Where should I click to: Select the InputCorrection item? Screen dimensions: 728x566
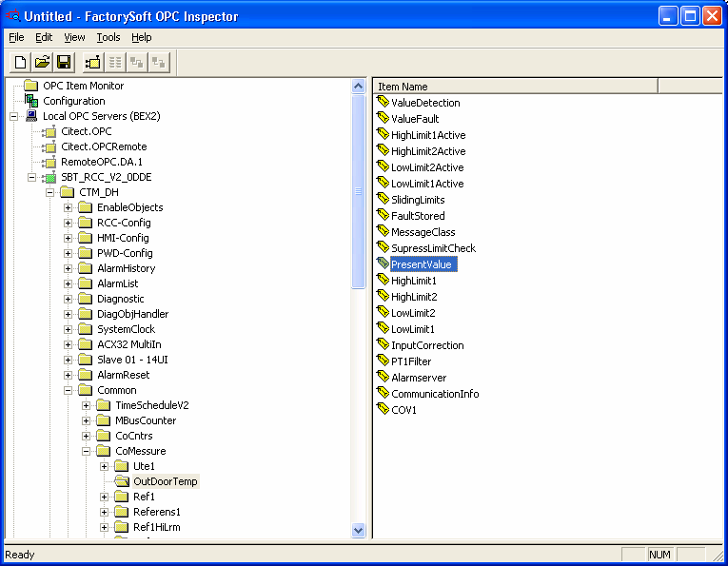[x=427, y=345]
